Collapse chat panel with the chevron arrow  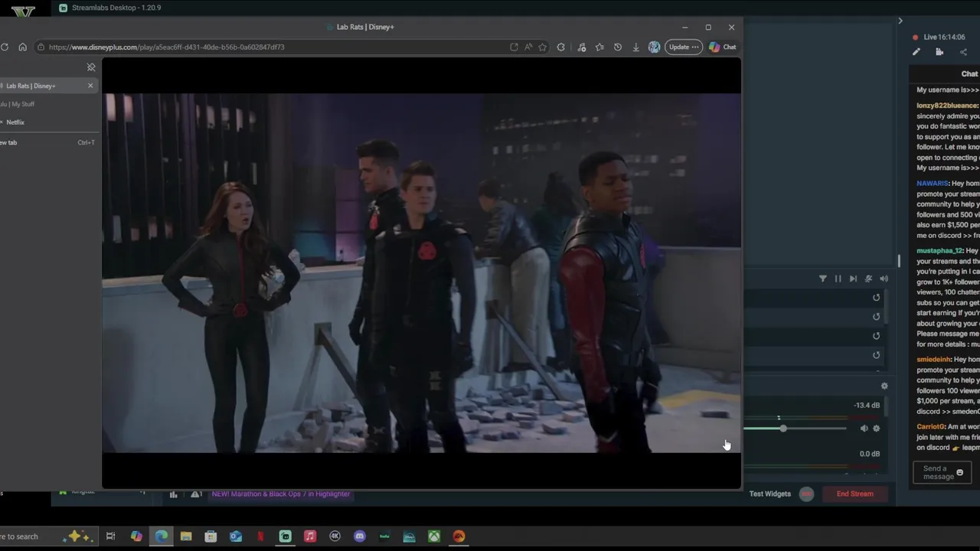900,21
